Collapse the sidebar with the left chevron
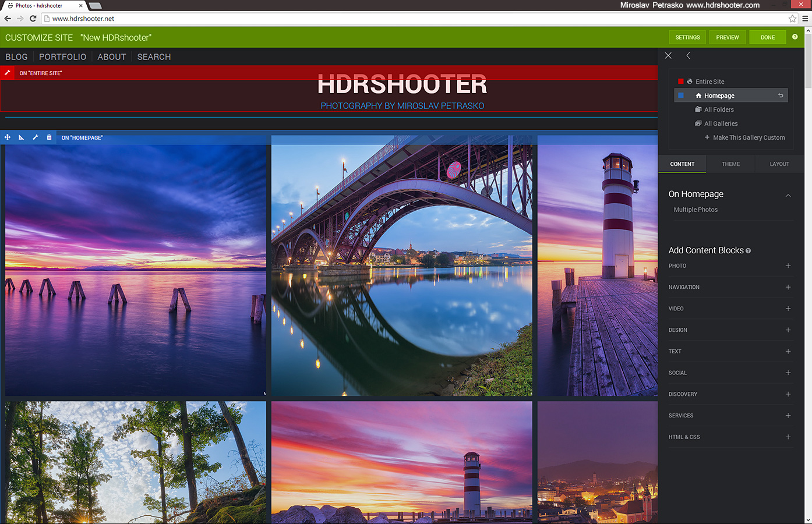Screen dimensions: 812x524 688,55
